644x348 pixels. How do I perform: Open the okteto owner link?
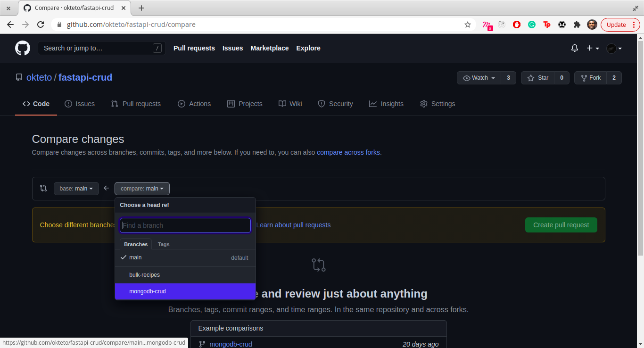[39, 77]
